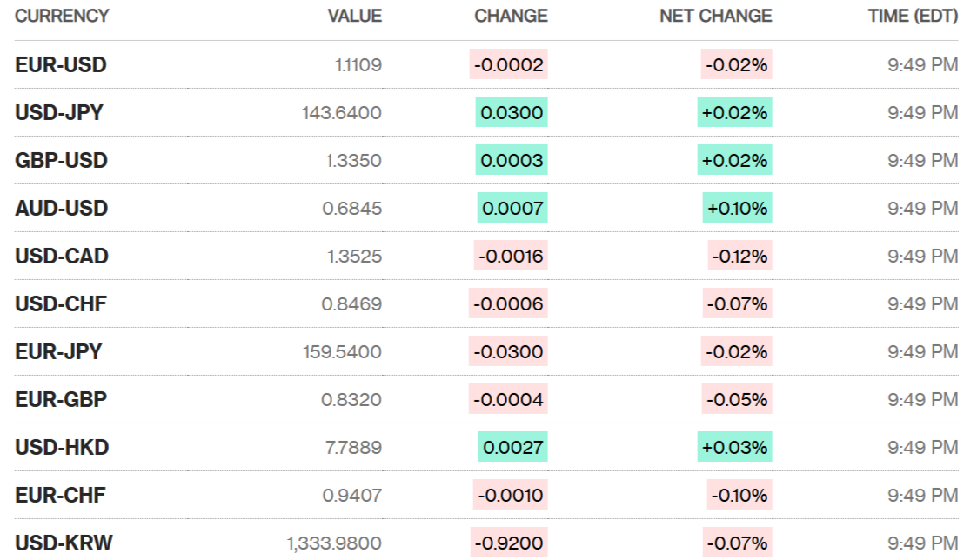Click the red -0.9200 USD-KRW change cell
Viewport: 977px width, 560px height.
click(509, 543)
